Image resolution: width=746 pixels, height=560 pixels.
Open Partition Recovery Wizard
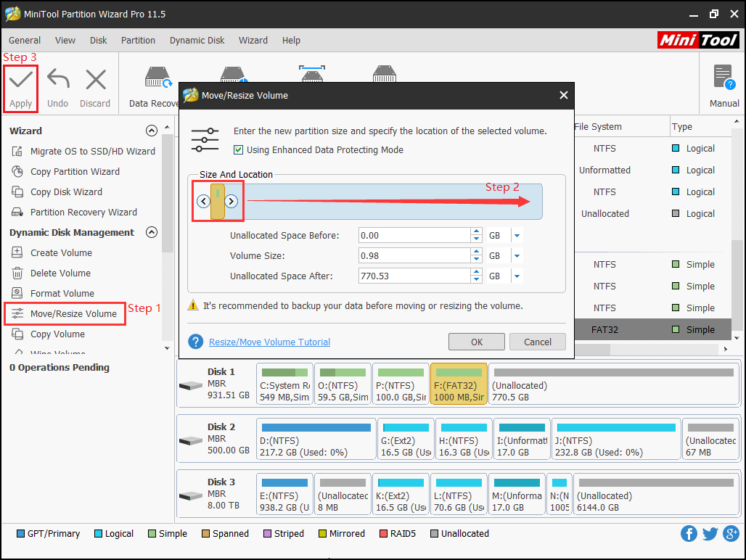pyautogui.click(x=74, y=213)
